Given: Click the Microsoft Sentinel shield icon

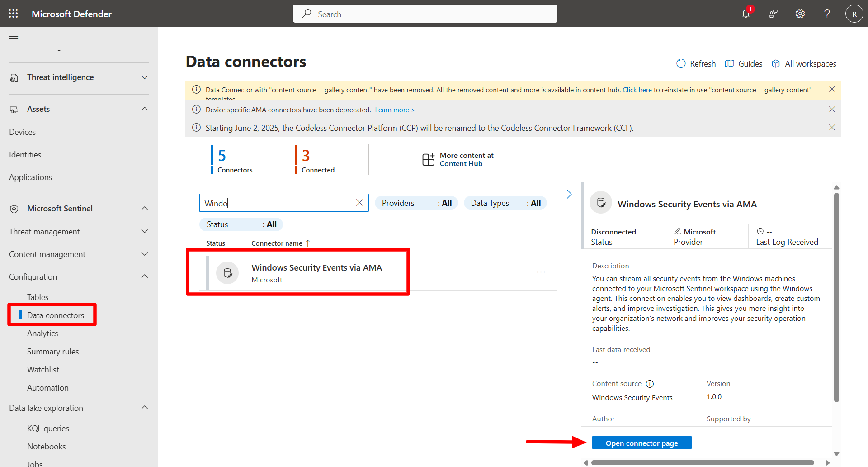Looking at the screenshot, I should [x=14, y=209].
